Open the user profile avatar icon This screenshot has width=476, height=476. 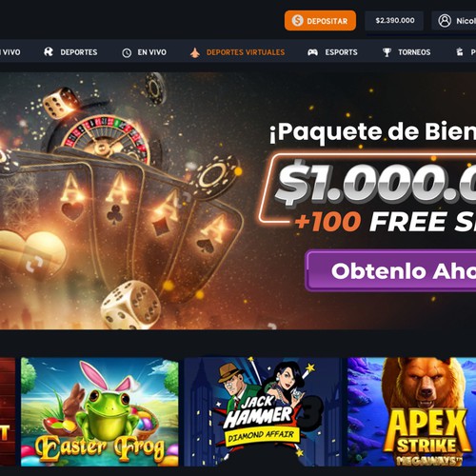pos(445,21)
